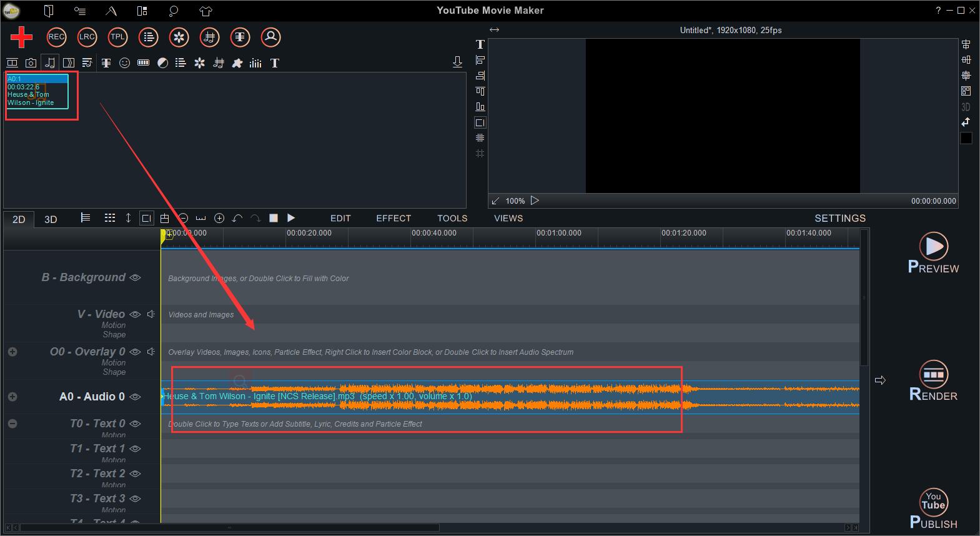Click the YouTube PUBLISH button

933,509
